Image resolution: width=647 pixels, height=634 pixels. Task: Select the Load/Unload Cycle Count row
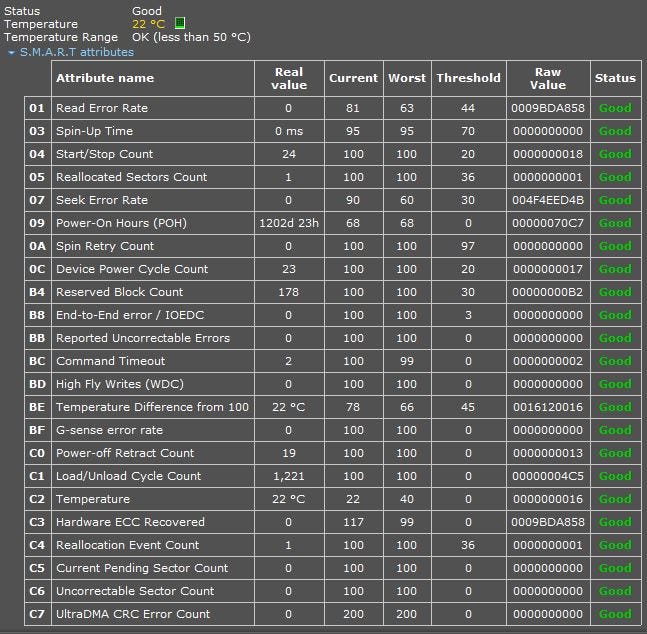(128, 476)
